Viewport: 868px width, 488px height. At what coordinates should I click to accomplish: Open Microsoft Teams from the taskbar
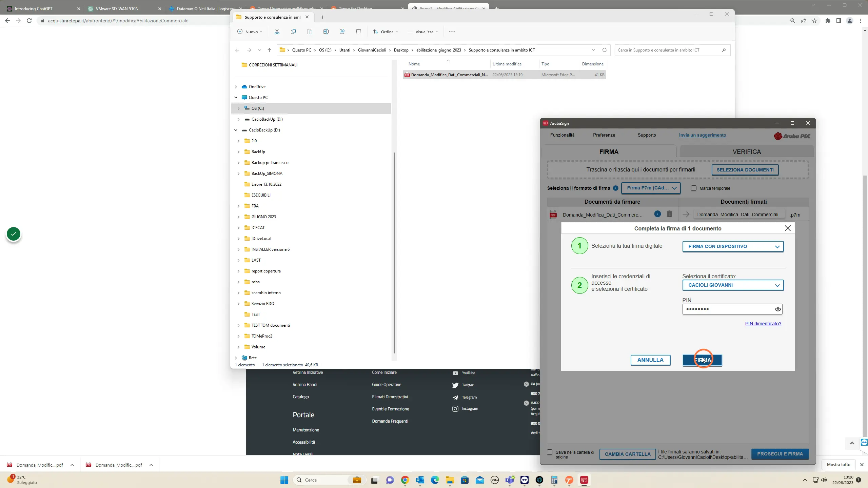click(x=510, y=480)
